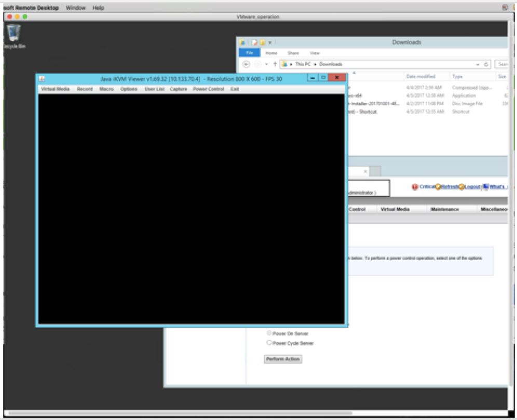Click the address bar refresh icon
This screenshot has height=420, width=517.
(x=486, y=64)
